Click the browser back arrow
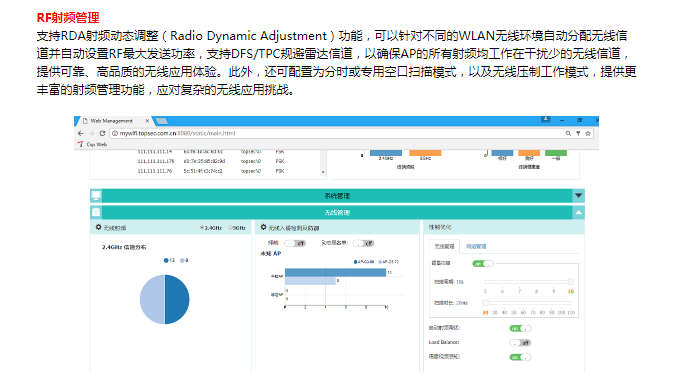This screenshot has width=691, height=392. (80, 133)
